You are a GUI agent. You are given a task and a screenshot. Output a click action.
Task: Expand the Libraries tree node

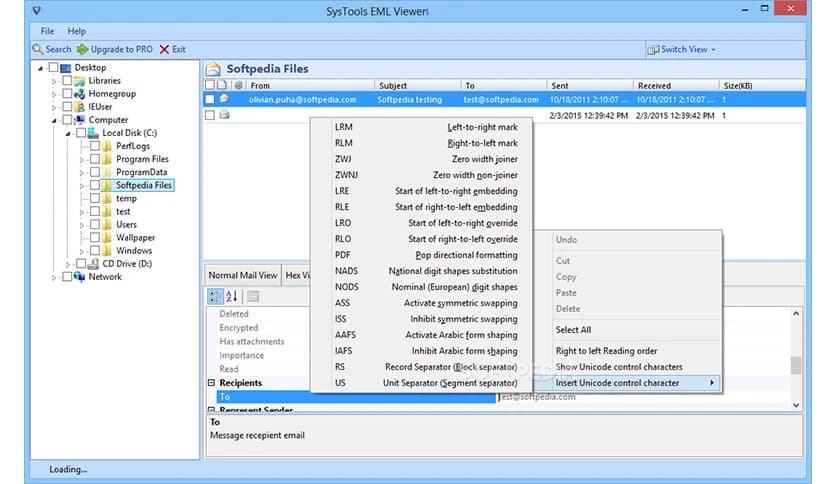pos(54,81)
